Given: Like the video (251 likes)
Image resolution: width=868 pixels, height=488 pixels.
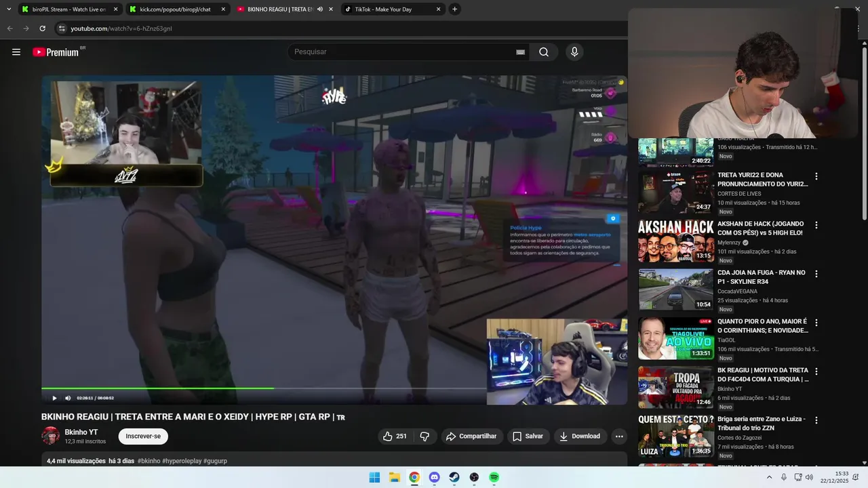Looking at the screenshot, I should pyautogui.click(x=395, y=436).
